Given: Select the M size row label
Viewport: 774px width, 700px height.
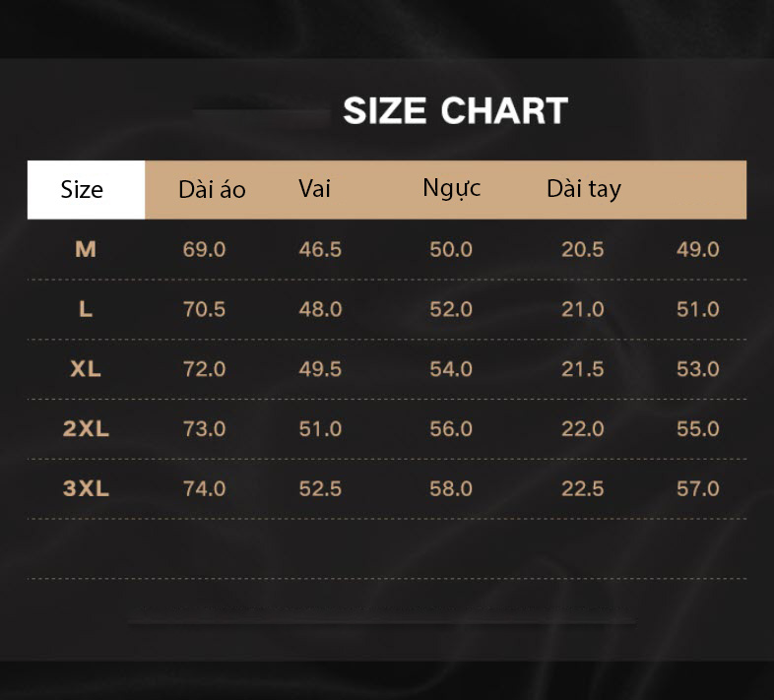Looking at the screenshot, I should (x=86, y=249).
